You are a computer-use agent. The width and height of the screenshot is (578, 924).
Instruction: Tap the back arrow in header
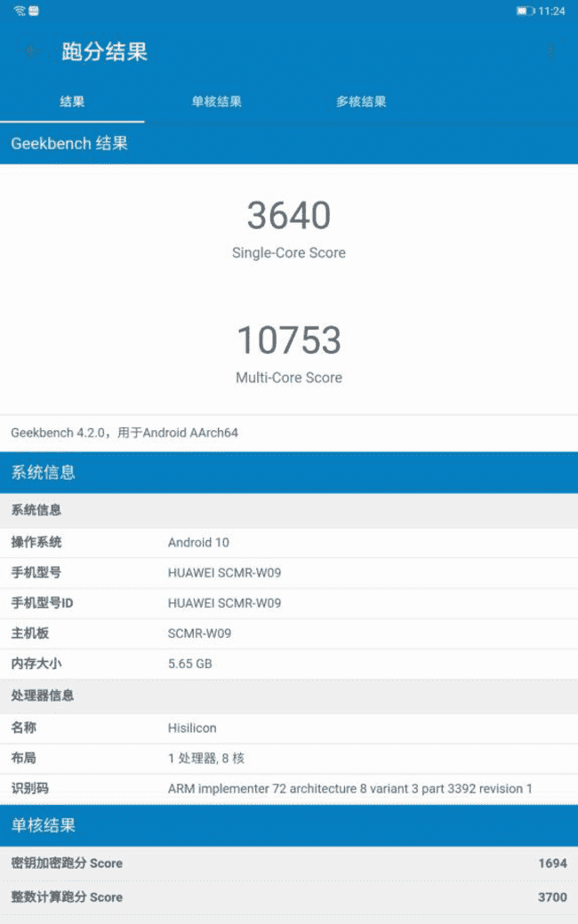[x=33, y=52]
